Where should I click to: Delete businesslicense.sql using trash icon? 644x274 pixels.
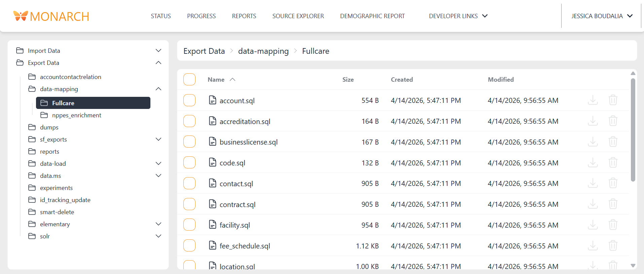tap(613, 142)
